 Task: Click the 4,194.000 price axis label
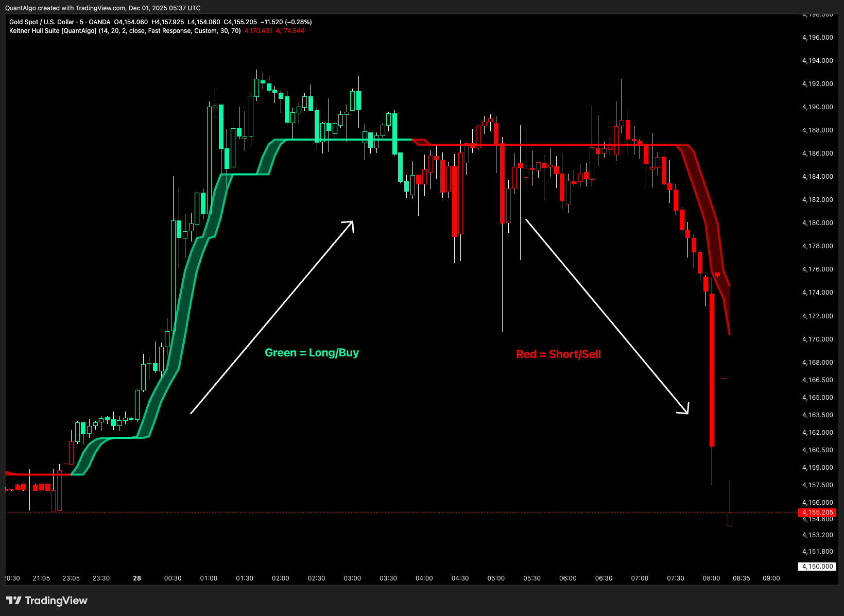tap(818, 61)
